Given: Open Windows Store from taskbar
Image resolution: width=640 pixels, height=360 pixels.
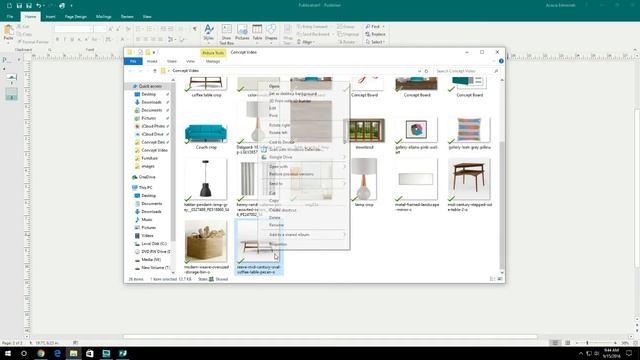Looking at the screenshot, I should click(90, 353).
